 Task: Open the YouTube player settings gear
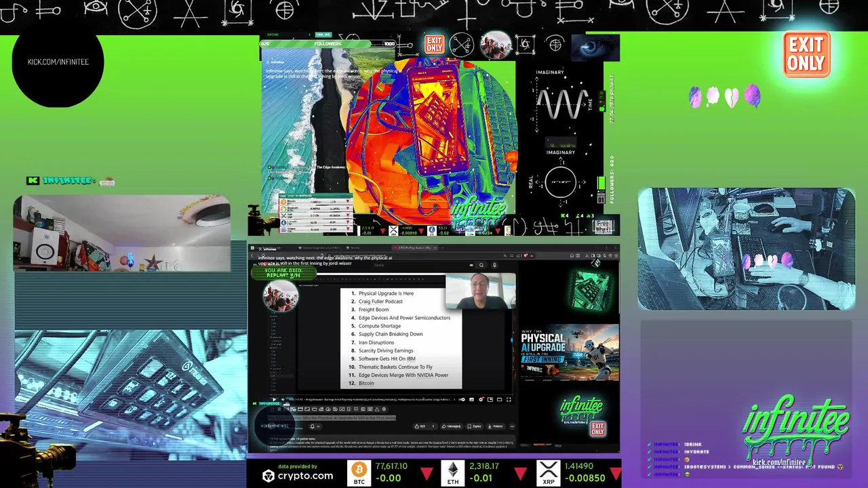481,399
